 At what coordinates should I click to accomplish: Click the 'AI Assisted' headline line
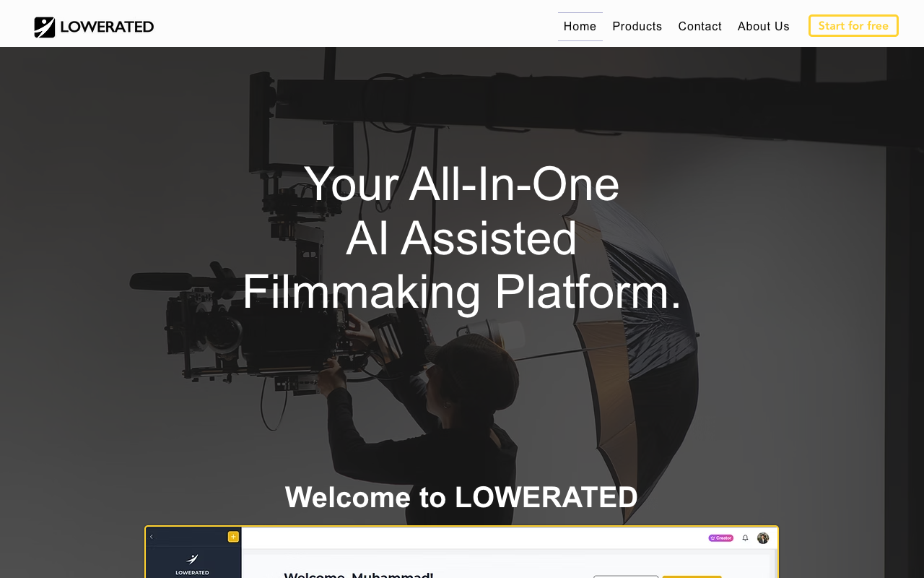click(462, 238)
